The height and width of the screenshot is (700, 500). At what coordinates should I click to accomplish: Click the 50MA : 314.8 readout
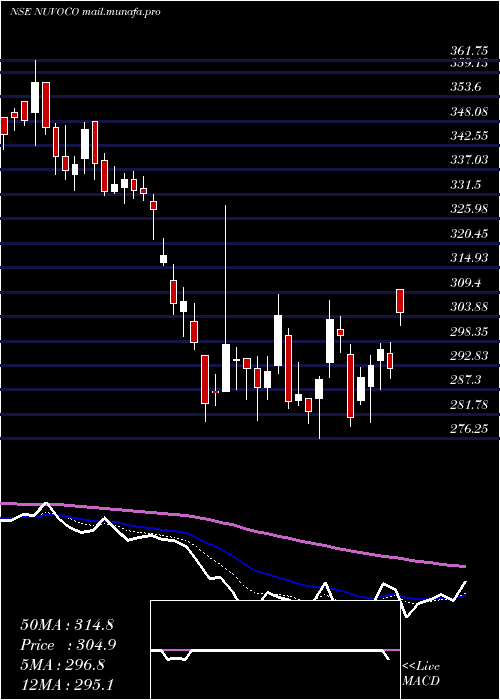[x=68, y=625]
